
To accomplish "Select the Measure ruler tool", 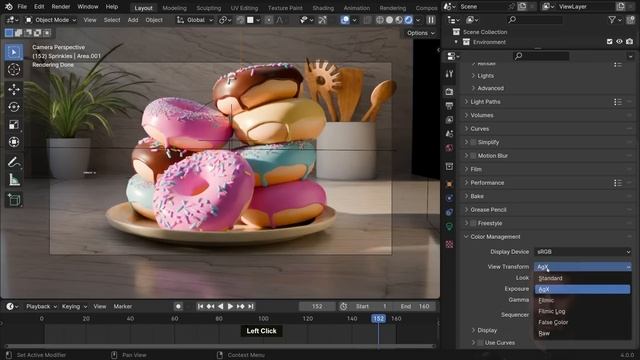I will (14, 180).
